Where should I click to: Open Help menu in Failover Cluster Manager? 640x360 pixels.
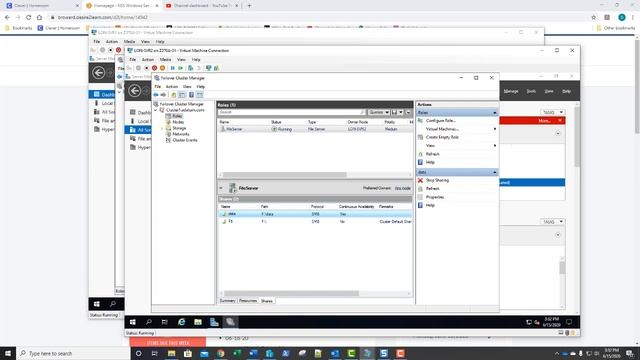(x=200, y=87)
